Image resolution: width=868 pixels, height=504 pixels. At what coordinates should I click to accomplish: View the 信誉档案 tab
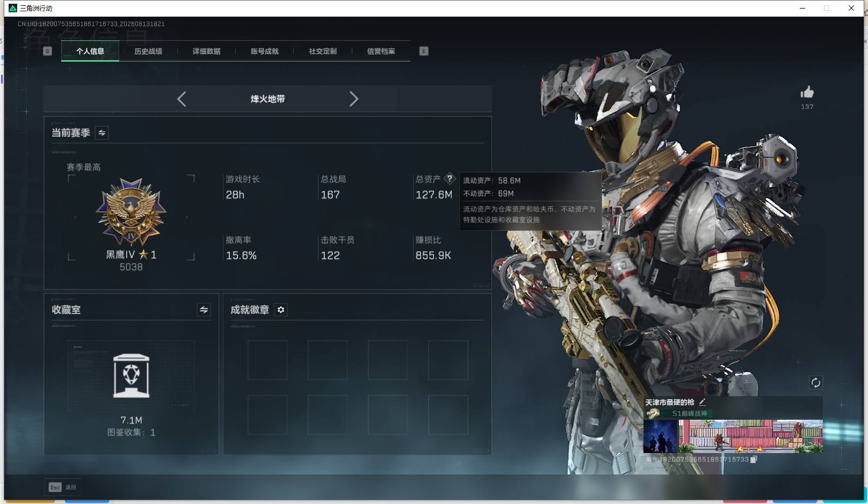381,51
